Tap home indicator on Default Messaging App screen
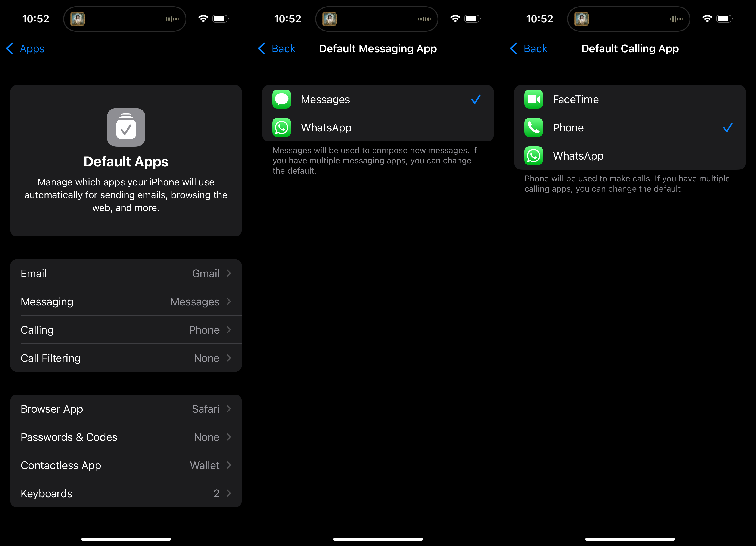Screen dimensions: 756x546 click(378, 539)
